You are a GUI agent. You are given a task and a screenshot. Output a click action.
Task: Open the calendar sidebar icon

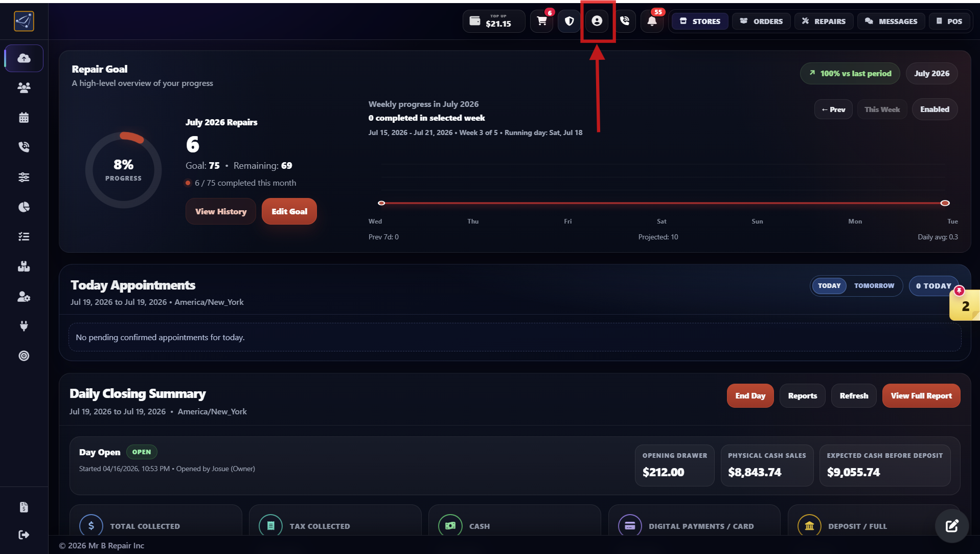point(24,118)
